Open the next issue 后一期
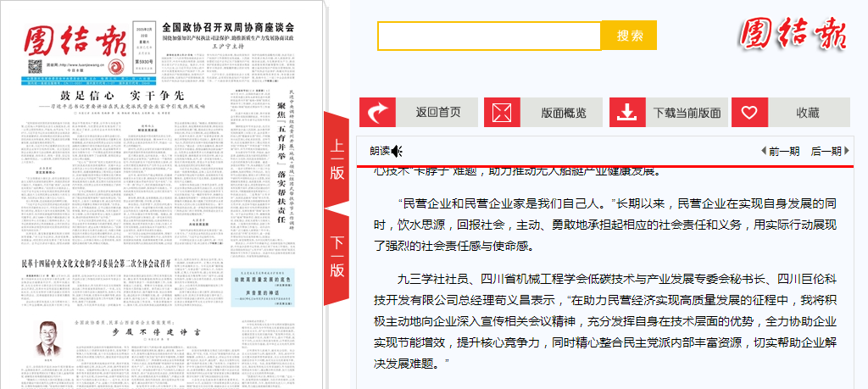Viewport: 868px width, 389px height. click(x=826, y=151)
